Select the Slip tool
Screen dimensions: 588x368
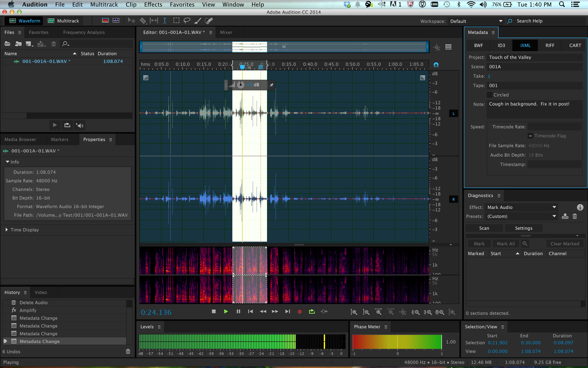click(154, 21)
